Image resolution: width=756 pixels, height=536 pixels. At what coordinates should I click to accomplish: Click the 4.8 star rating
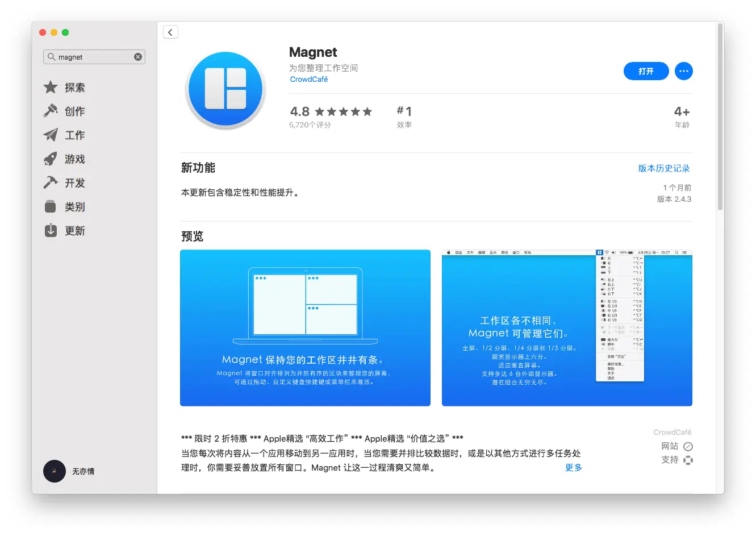point(331,111)
